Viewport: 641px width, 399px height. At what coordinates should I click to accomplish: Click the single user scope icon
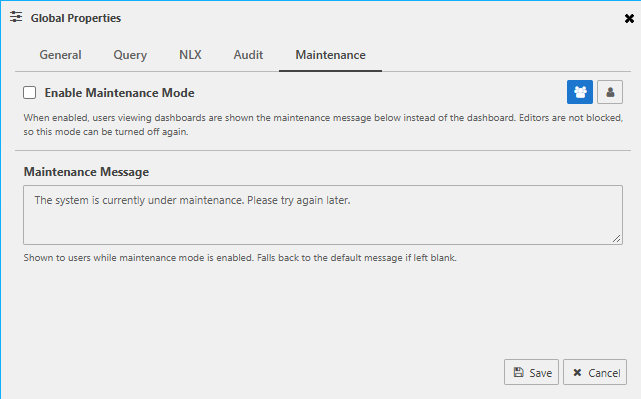click(x=610, y=92)
